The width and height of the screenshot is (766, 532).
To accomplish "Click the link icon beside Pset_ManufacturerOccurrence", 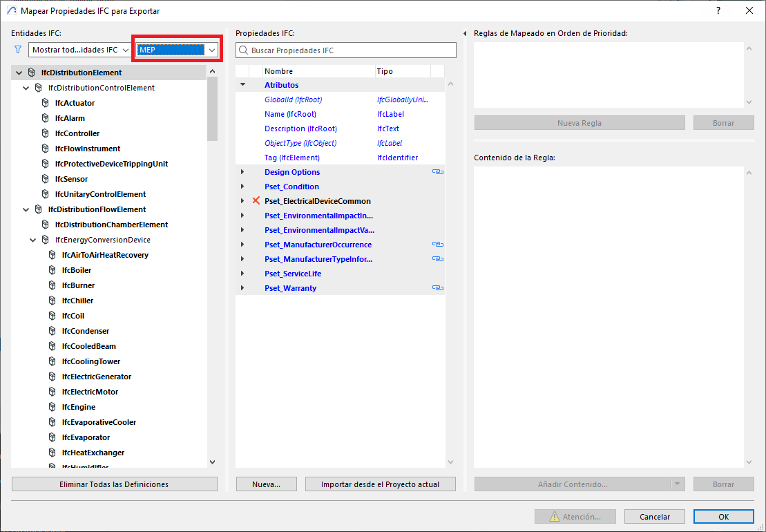I will pyautogui.click(x=437, y=245).
